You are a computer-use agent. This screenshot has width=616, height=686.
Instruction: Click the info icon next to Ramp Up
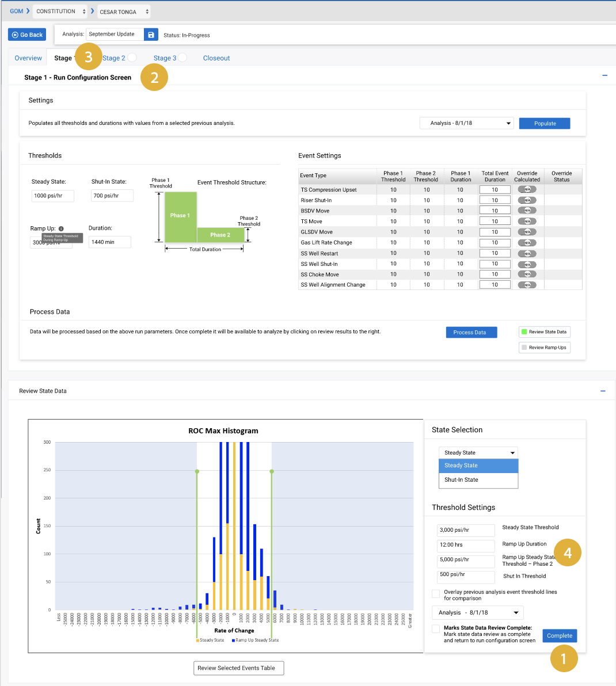61,228
